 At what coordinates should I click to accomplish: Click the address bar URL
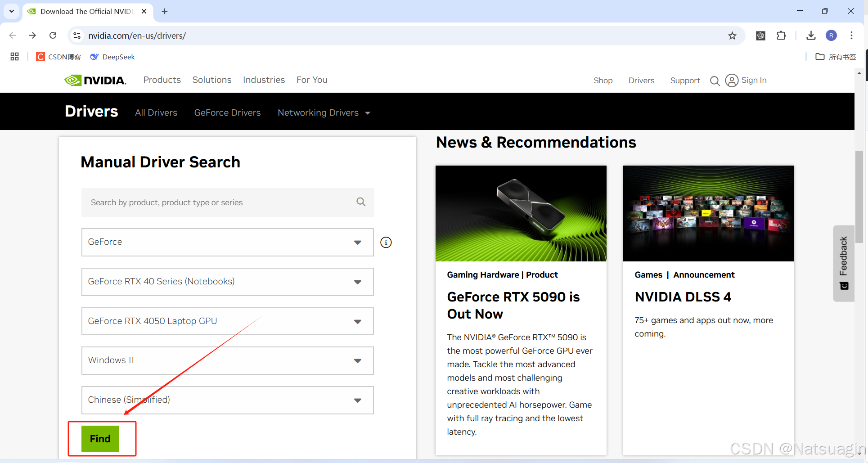pos(137,36)
